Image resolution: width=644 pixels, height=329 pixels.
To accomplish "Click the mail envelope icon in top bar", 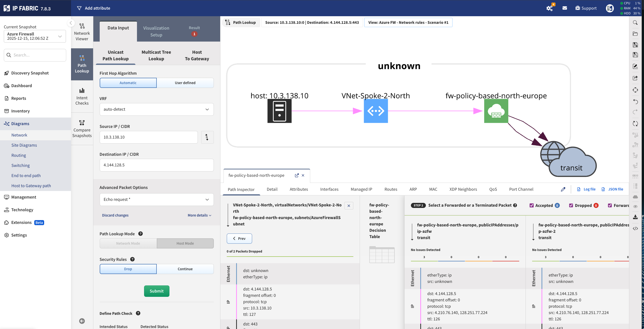I will coord(565,8).
